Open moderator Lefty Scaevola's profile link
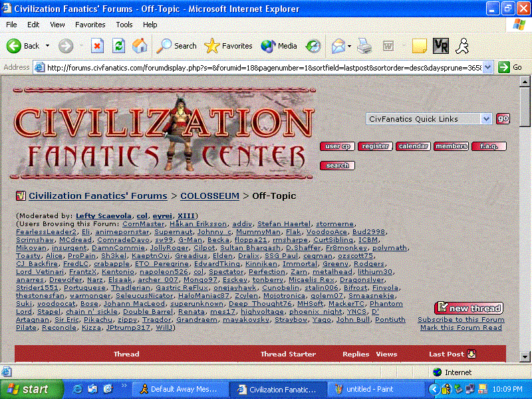The width and height of the screenshot is (532, 399). coord(104,215)
